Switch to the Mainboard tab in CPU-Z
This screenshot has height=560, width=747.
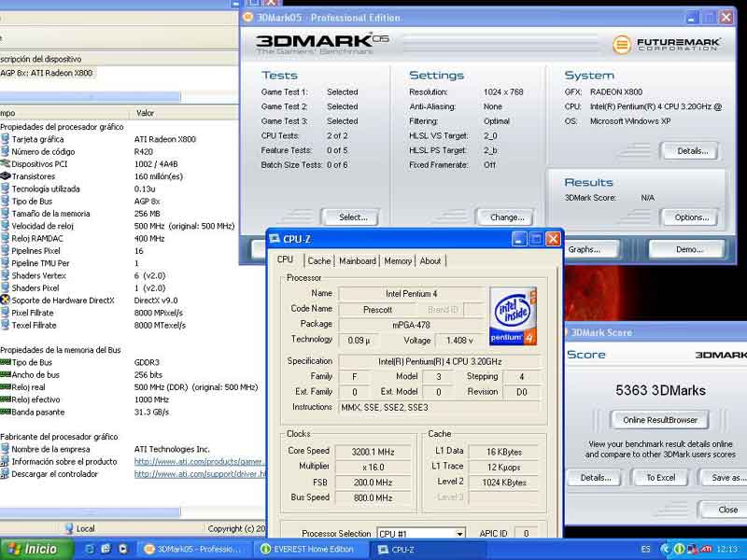tap(358, 261)
